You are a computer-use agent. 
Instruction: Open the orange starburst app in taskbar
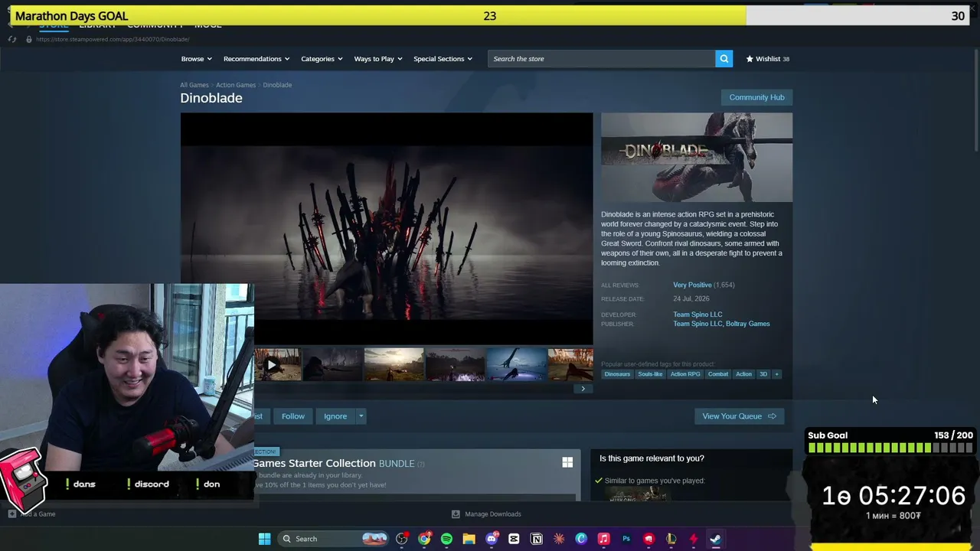click(559, 539)
